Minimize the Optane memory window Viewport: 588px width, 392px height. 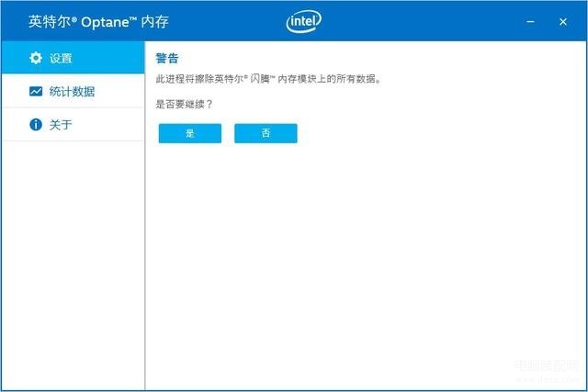tap(530, 22)
